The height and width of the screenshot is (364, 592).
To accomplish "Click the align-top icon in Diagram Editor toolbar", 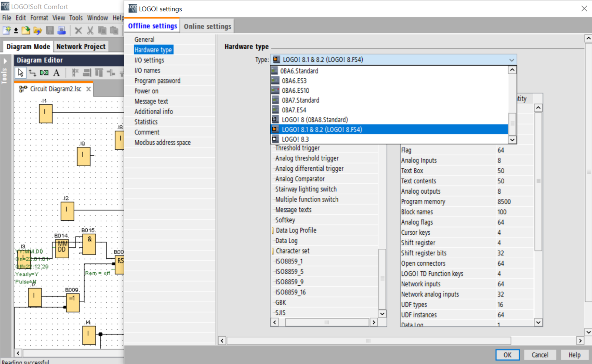I will tap(99, 73).
